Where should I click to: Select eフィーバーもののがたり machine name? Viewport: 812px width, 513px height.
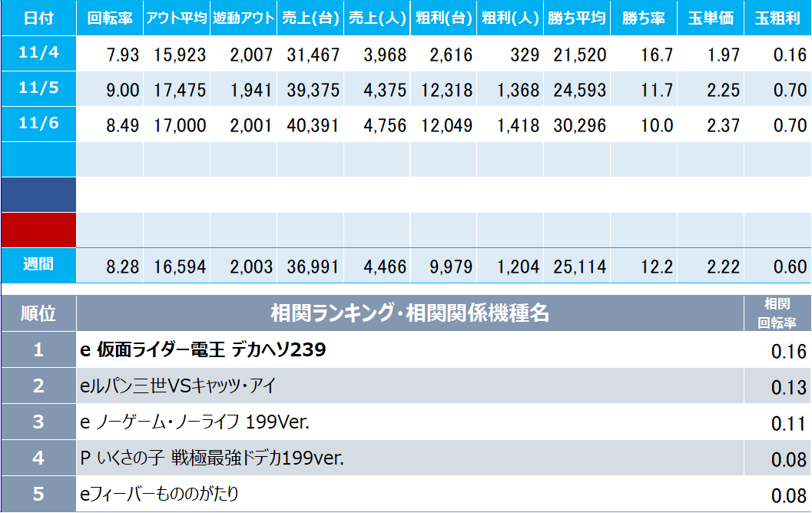164,494
